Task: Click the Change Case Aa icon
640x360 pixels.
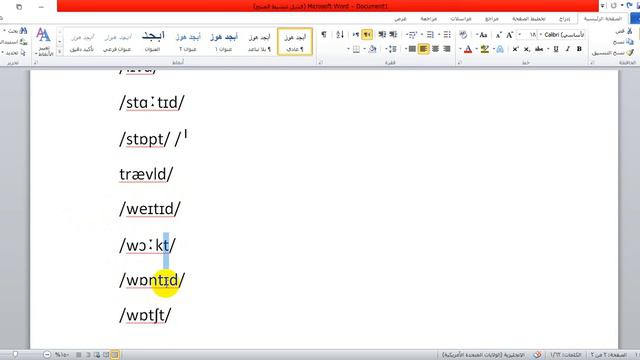Action: click(x=483, y=35)
